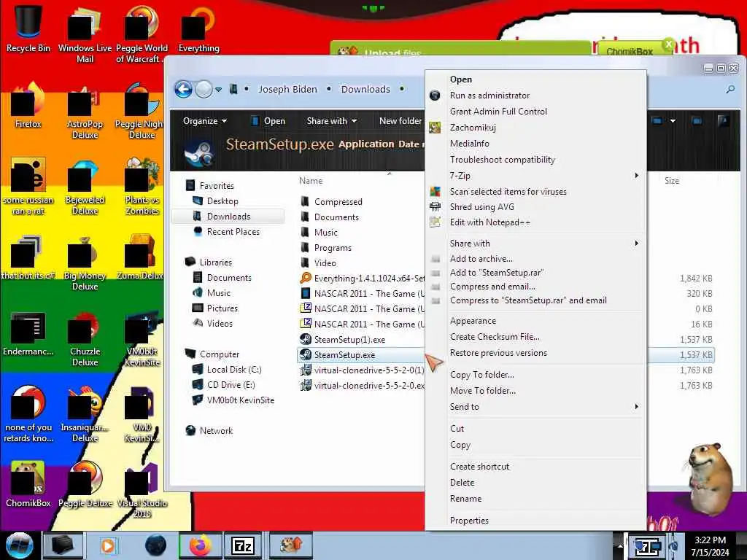Choose Add to "SteamSetup.rar"
Screen dimensions: 747x560
pyautogui.click(x=535, y=273)
